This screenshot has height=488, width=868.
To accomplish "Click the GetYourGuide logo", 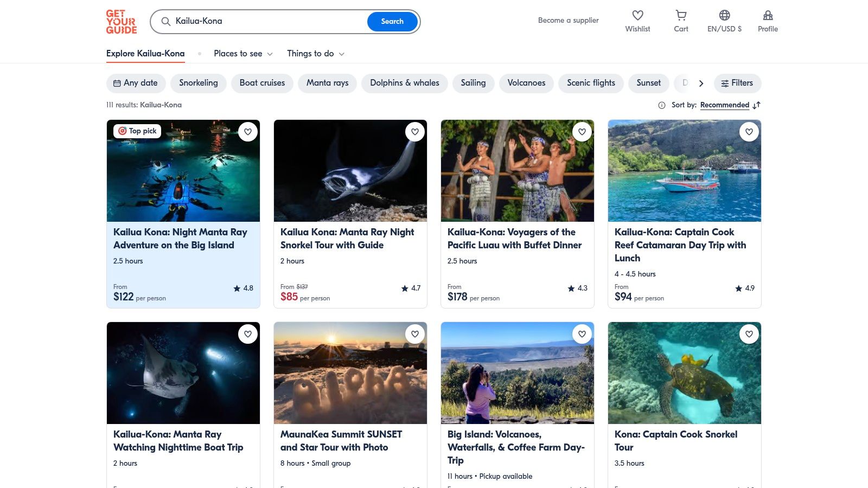I will pyautogui.click(x=122, y=22).
